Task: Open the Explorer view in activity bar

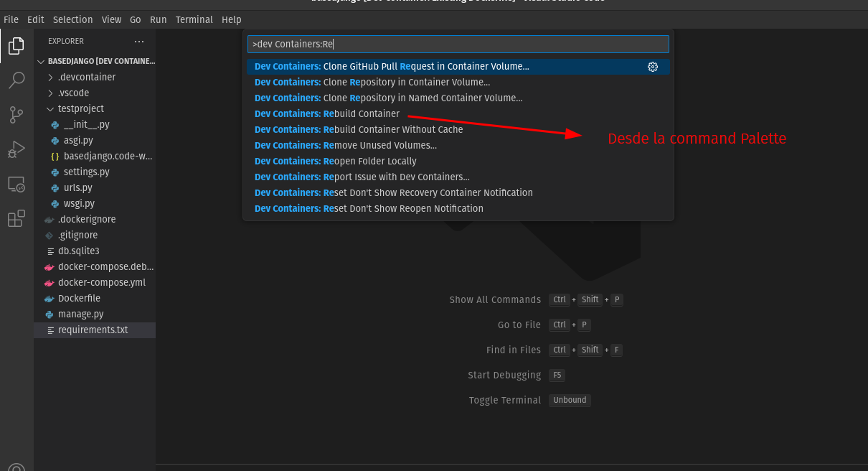Action: [x=16, y=47]
